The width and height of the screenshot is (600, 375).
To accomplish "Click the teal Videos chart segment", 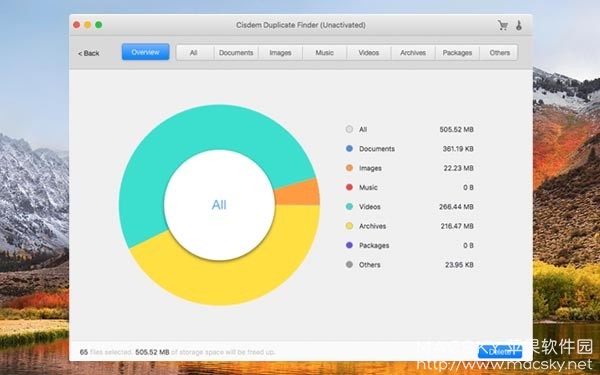I will [184, 138].
